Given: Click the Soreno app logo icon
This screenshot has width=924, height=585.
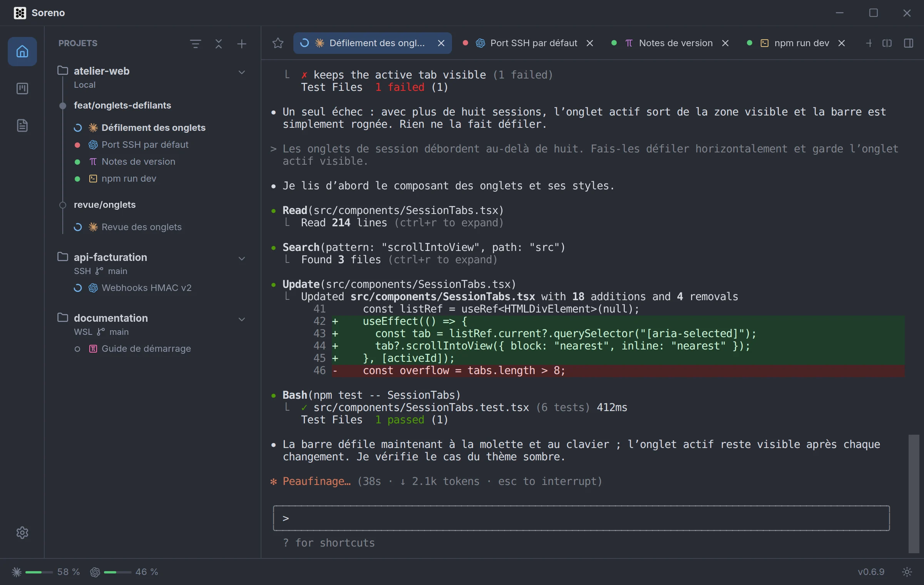Looking at the screenshot, I should point(20,13).
